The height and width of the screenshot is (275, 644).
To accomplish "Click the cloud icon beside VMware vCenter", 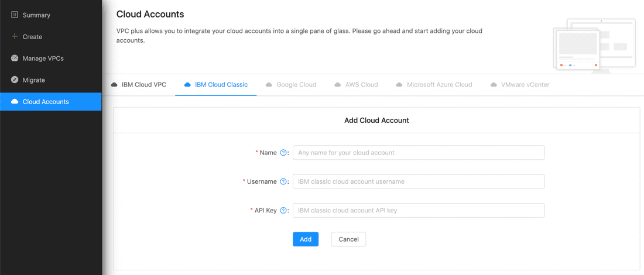I will coord(494,85).
